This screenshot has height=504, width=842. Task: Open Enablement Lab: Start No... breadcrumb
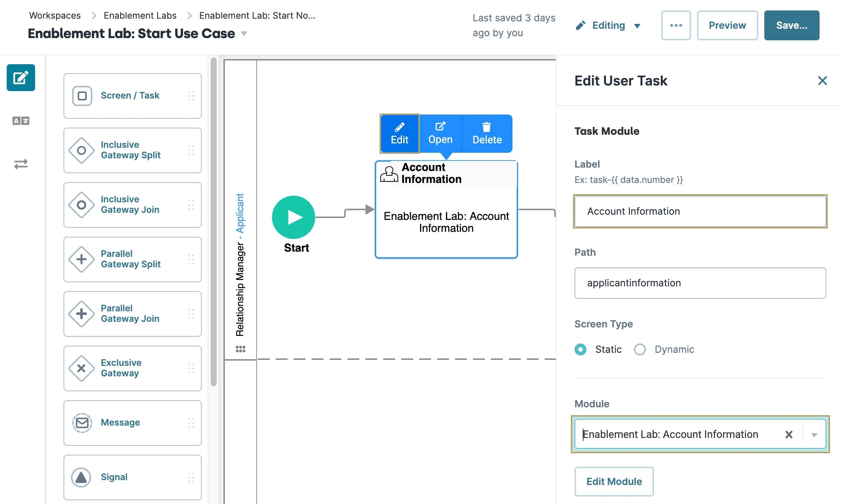click(257, 15)
